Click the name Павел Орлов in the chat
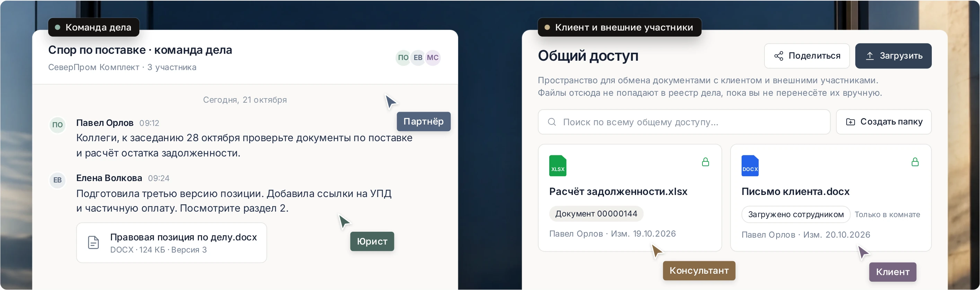Viewport: 980px width, 290px height. 105,123
